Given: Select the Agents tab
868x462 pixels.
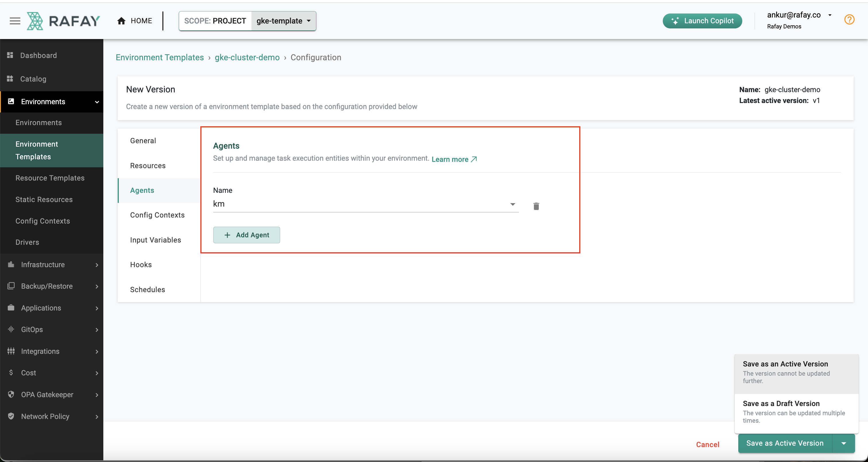Looking at the screenshot, I should click(x=159, y=190).
